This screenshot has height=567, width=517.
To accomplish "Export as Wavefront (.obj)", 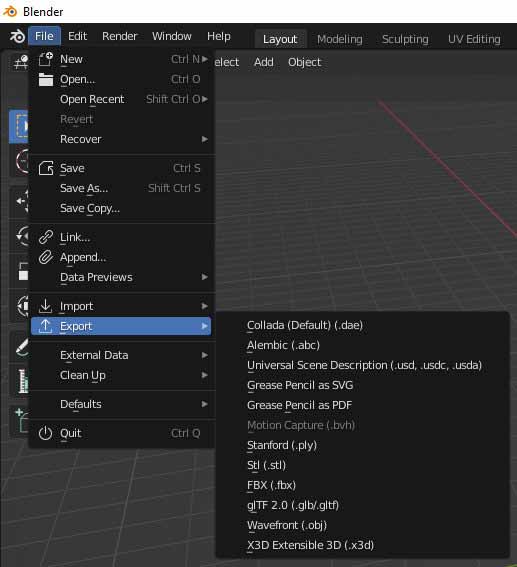I will 363,525.
